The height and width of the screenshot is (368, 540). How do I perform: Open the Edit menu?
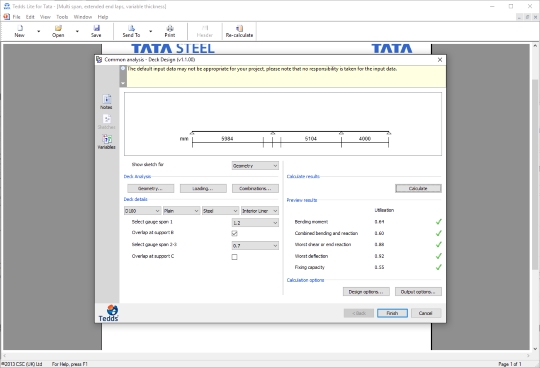pyautogui.click(x=30, y=17)
